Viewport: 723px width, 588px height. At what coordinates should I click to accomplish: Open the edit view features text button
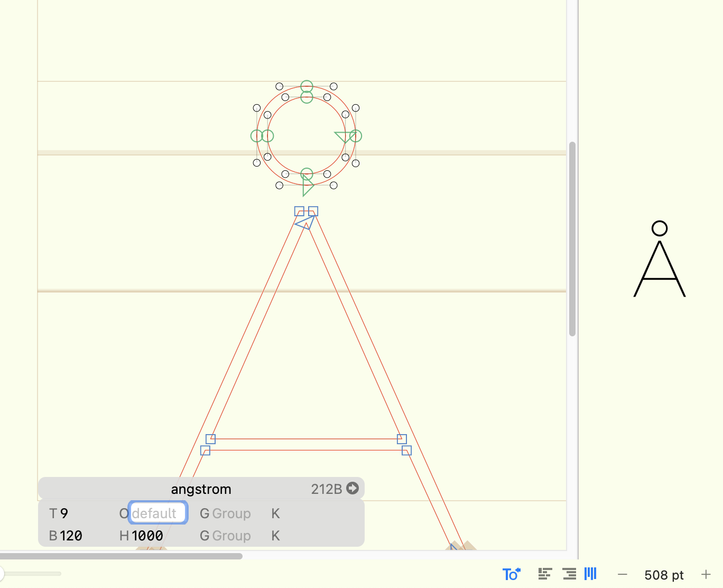pyautogui.click(x=511, y=574)
